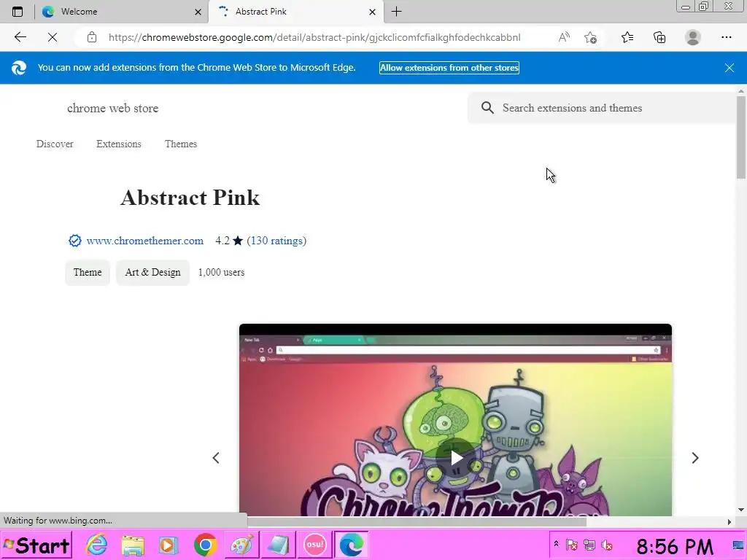This screenshot has width=747, height=560.
Task: Stop loading the page
Action: pyautogui.click(x=53, y=37)
